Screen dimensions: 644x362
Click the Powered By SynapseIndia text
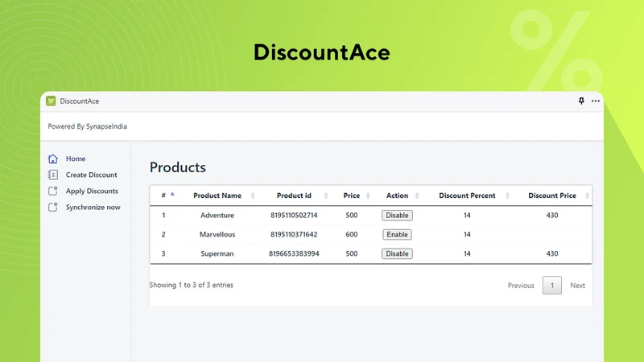[87, 126]
